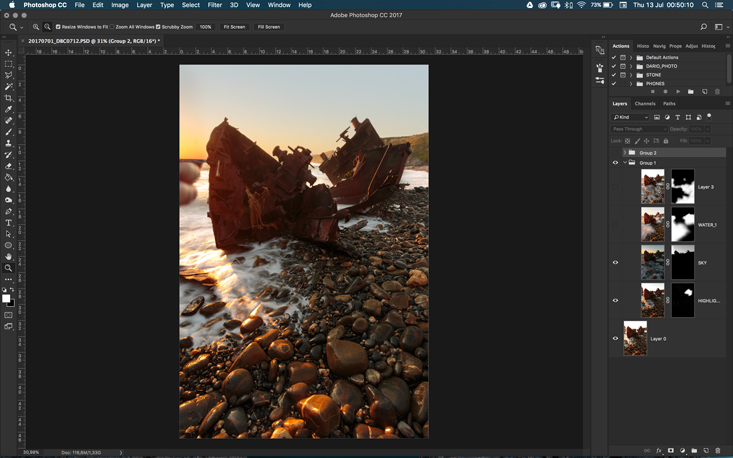Open the Filter menu

[215, 5]
